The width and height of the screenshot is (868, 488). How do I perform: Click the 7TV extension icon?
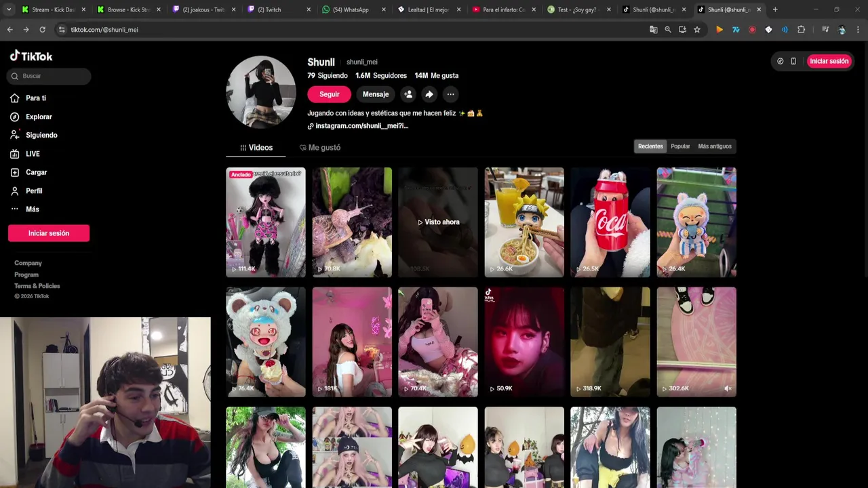point(736,30)
